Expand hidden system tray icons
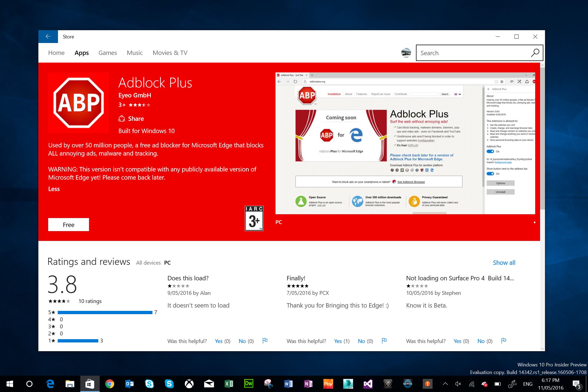Image resolution: width=588 pixels, height=392 pixels. pyautogui.click(x=445, y=384)
